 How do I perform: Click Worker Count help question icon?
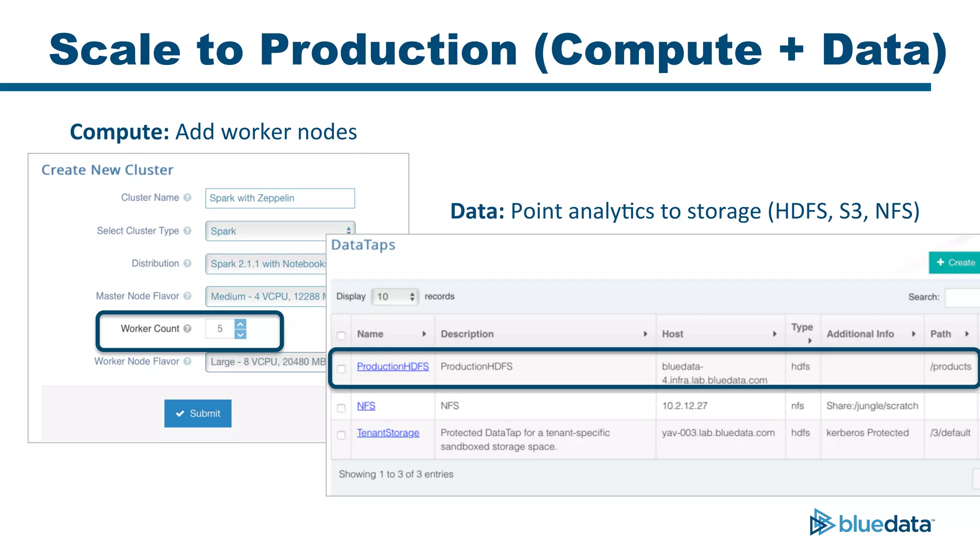pos(187,329)
